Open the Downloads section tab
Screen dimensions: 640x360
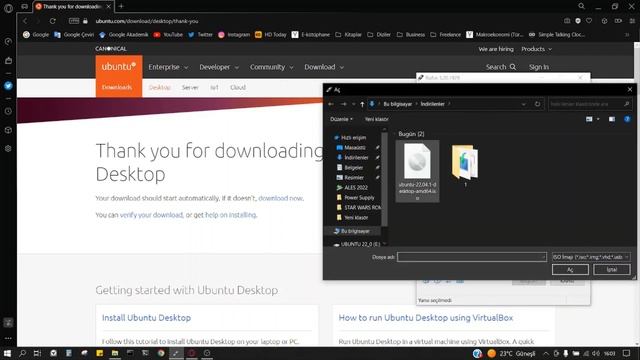pyautogui.click(x=117, y=87)
